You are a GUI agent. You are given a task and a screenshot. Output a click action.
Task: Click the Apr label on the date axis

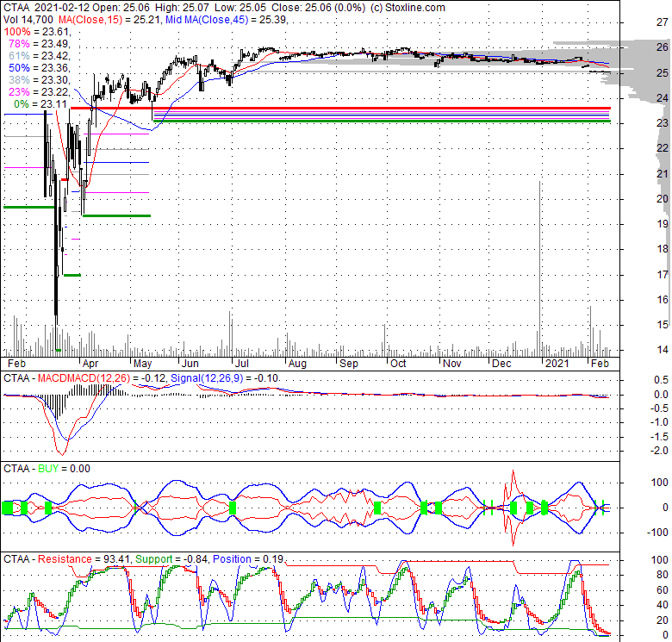coord(90,364)
